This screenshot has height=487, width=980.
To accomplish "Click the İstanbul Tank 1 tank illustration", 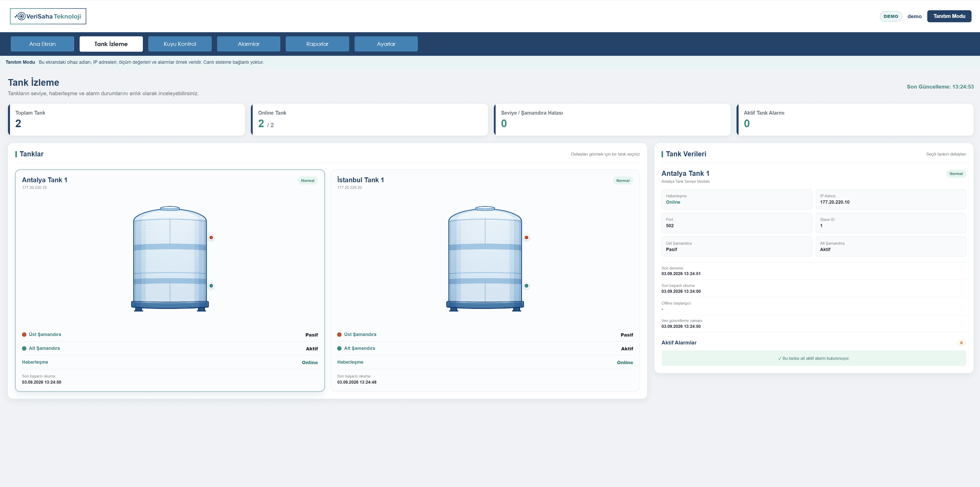I will (x=485, y=258).
